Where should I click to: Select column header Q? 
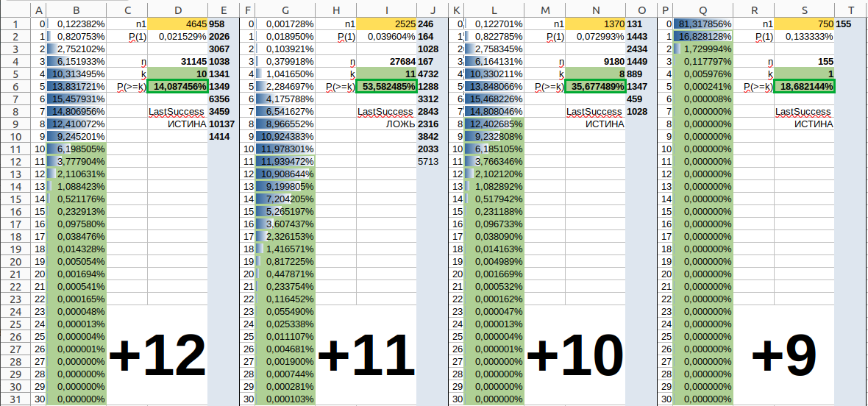point(703,10)
